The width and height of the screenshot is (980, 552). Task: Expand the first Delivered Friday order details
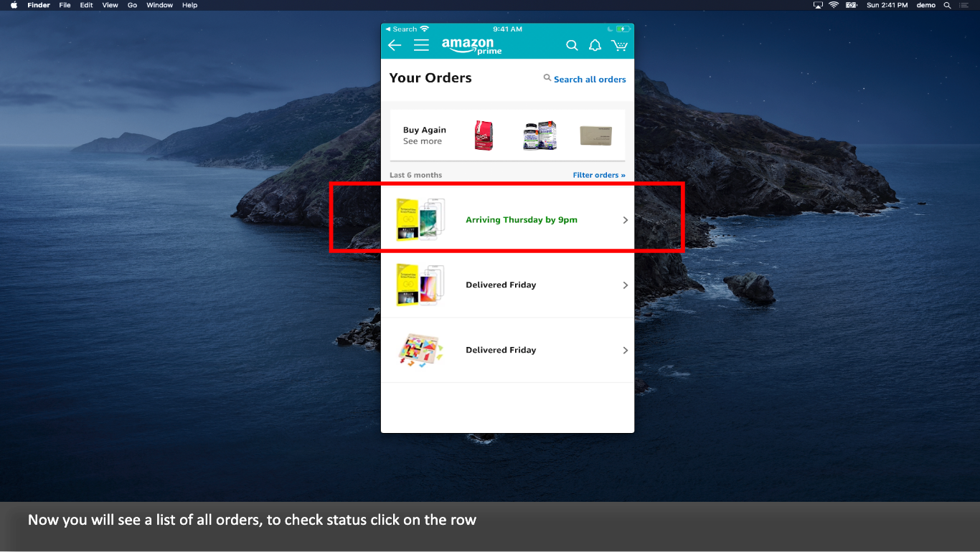pyautogui.click(x=625, y=285)
